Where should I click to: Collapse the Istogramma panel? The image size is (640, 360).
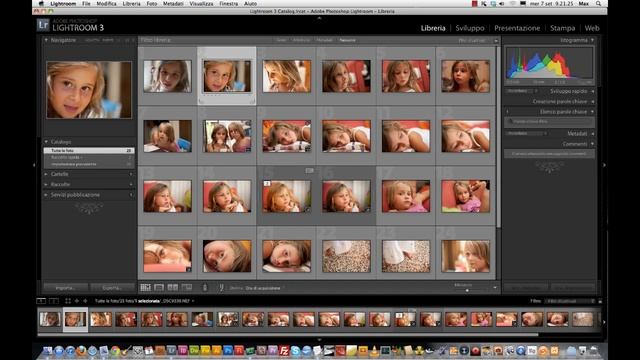[592, 40]
